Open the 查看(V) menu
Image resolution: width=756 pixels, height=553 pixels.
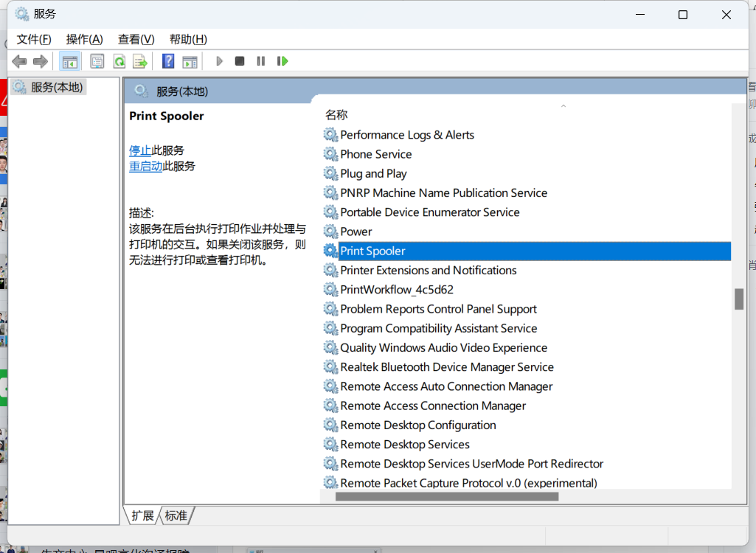(136, 39)
